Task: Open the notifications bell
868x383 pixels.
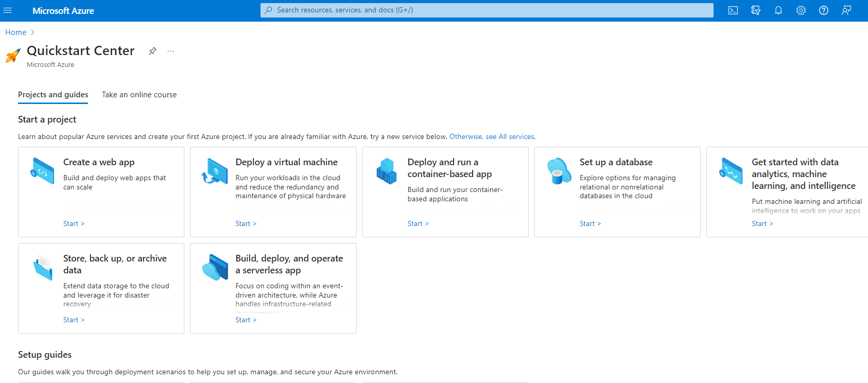Action: coord(778,10)
